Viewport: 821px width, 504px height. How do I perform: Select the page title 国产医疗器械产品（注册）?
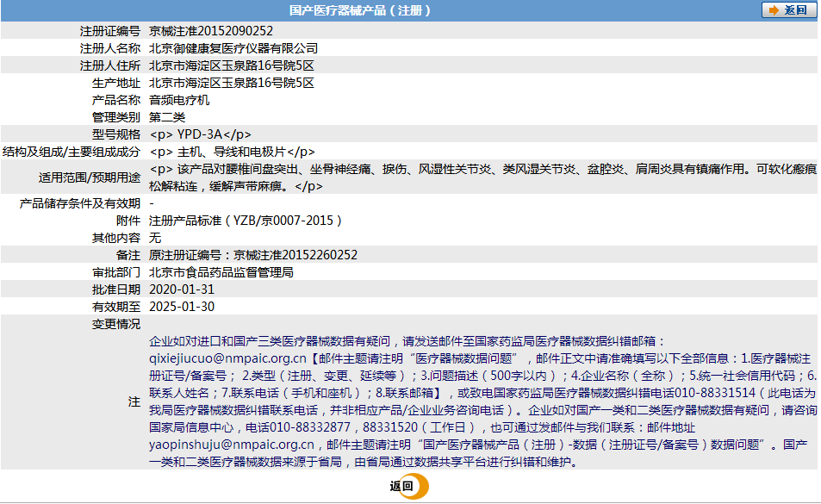(360, 10)
